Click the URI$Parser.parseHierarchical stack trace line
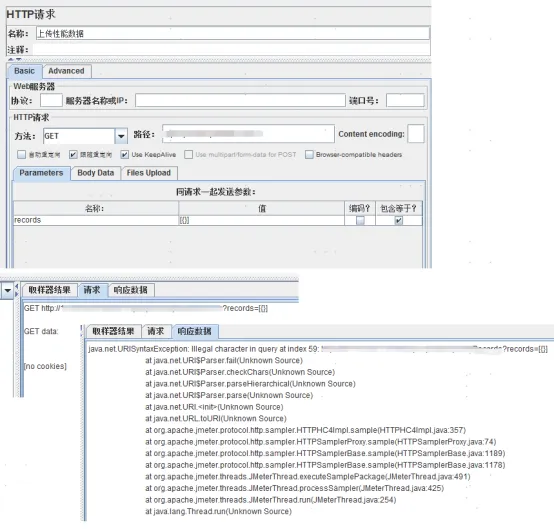 point(251,384)
